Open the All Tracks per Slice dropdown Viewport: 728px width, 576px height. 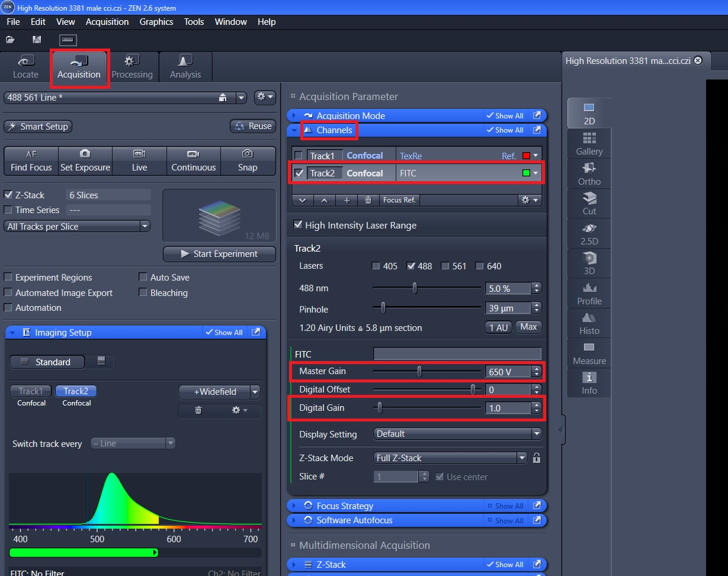[77, 226]
